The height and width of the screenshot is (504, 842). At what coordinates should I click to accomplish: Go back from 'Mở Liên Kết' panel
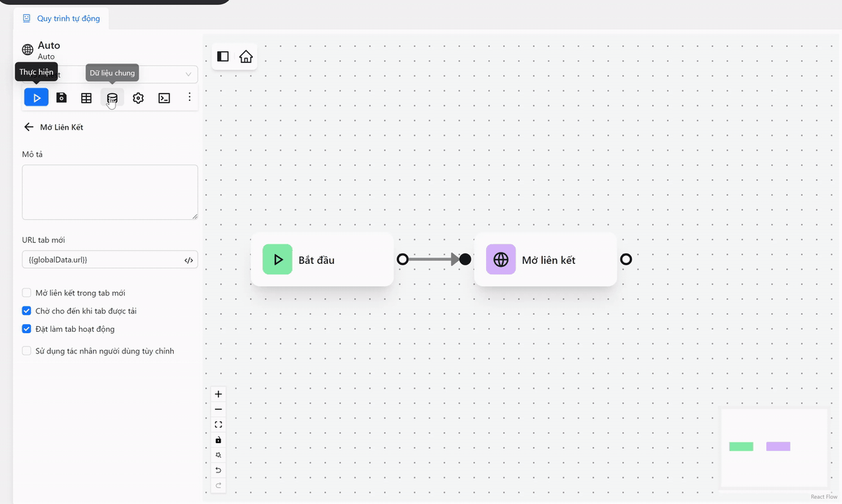coord(29,127)
